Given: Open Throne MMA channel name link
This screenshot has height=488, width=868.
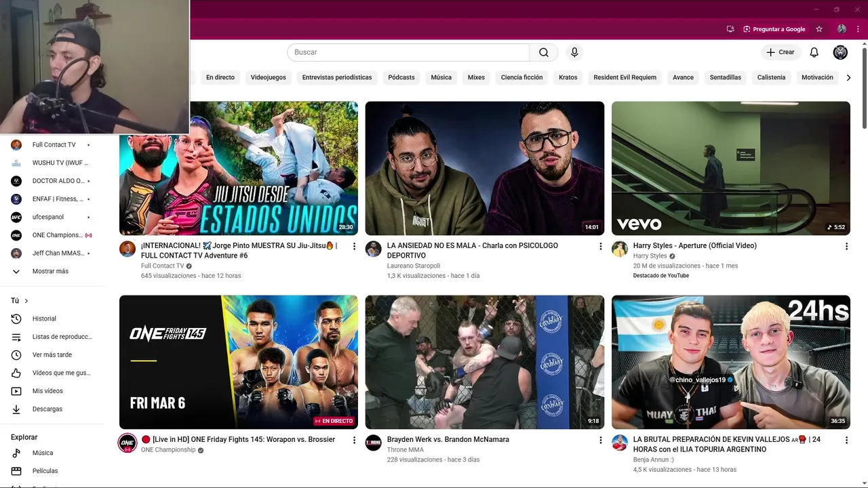Looking at the screenshot, I should tap(406, 449).
